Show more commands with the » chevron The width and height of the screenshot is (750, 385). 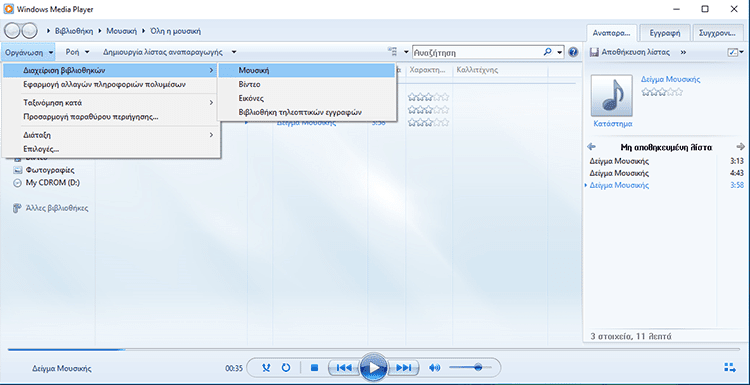(x=683, y=52)
